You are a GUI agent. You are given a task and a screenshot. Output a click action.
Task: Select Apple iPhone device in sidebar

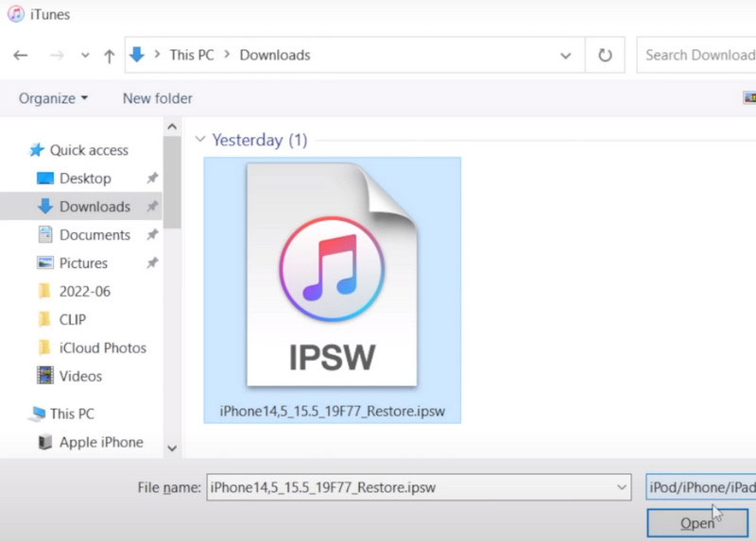pos(91,442)
